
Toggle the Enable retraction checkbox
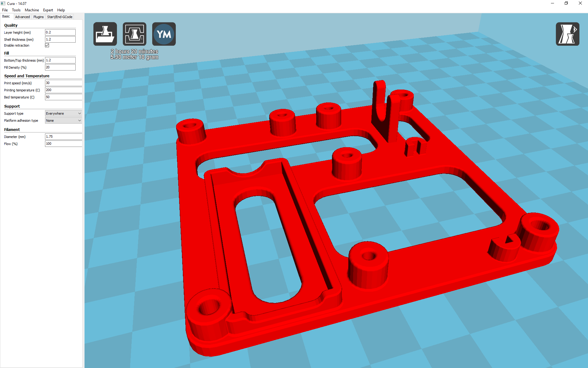coord(47,45)
